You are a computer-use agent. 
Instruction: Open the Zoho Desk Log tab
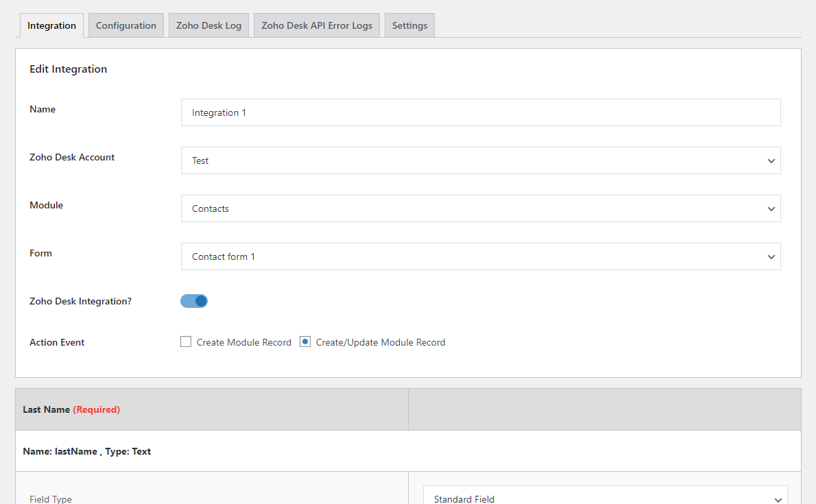click(208, 25)
